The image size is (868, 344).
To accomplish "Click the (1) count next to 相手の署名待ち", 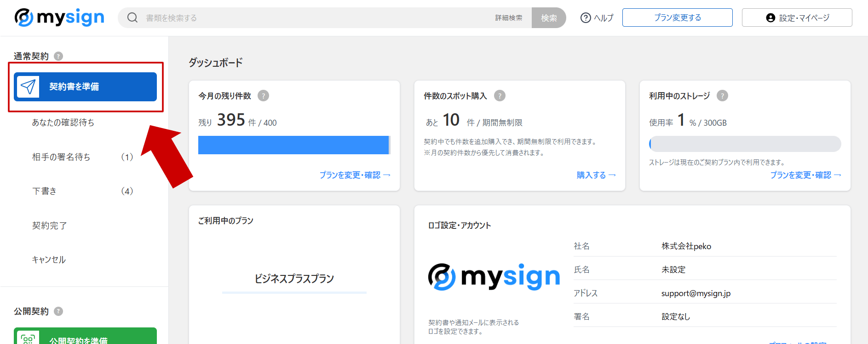I will [x=127, y=157].
